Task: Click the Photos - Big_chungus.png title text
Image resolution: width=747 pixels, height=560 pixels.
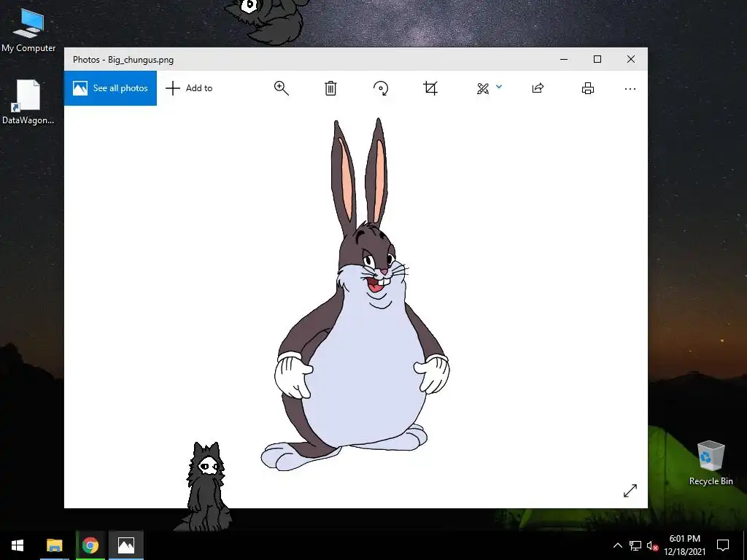Action: 123,60
